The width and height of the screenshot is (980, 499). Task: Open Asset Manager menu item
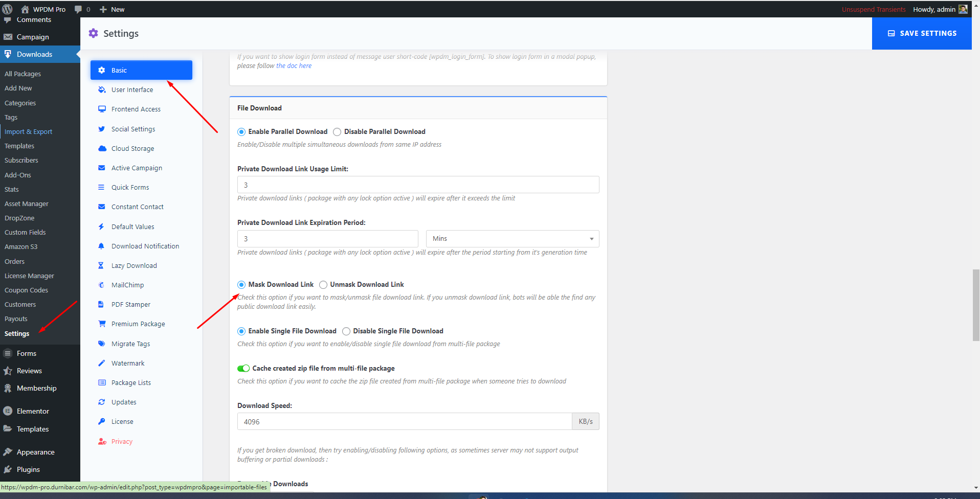[x=27, y=203]
